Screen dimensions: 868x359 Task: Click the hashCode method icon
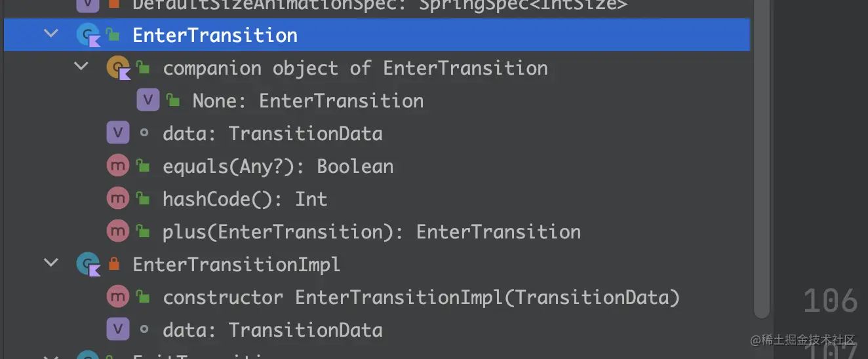[x=117, y=199]
